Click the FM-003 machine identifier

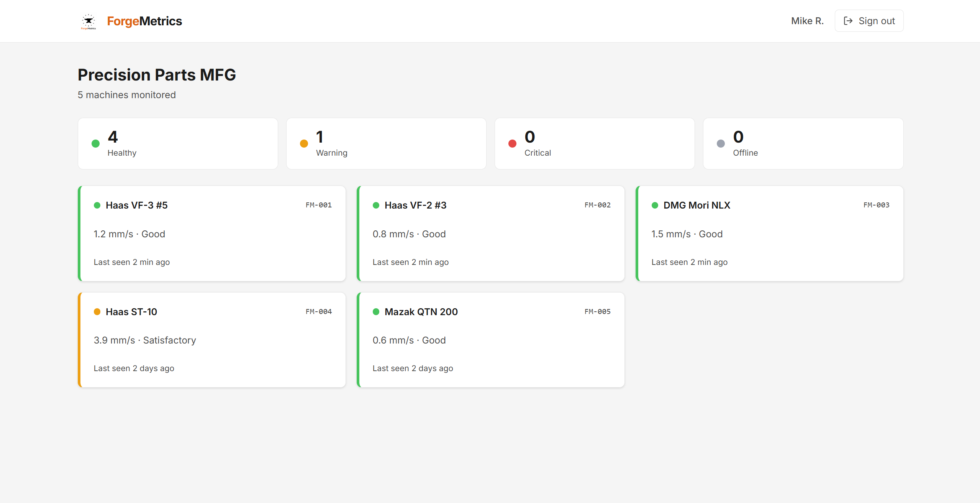(876, 205)
